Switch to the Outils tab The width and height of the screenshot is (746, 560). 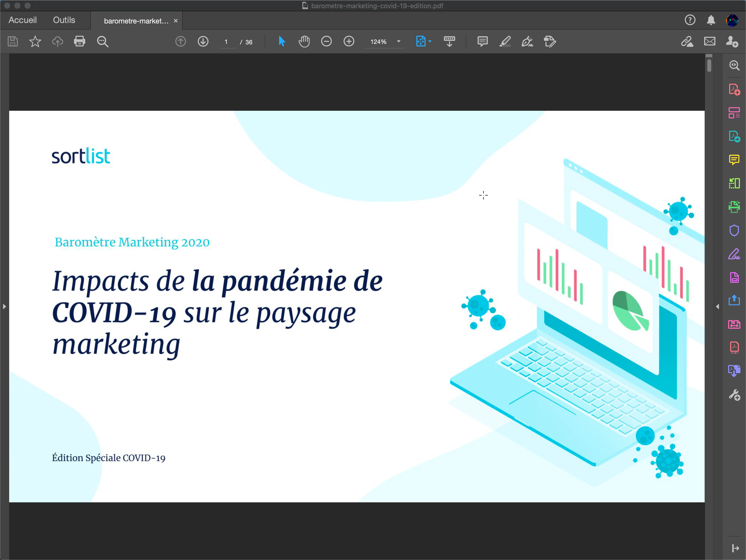coord(64,20)
